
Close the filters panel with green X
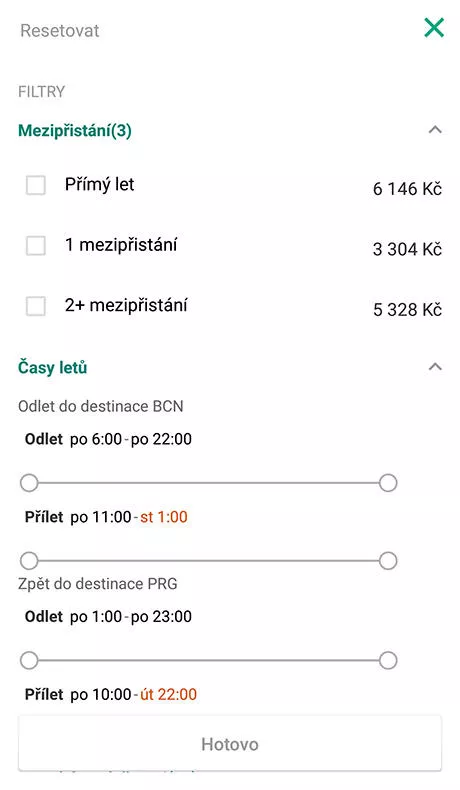tap(434, 28)
